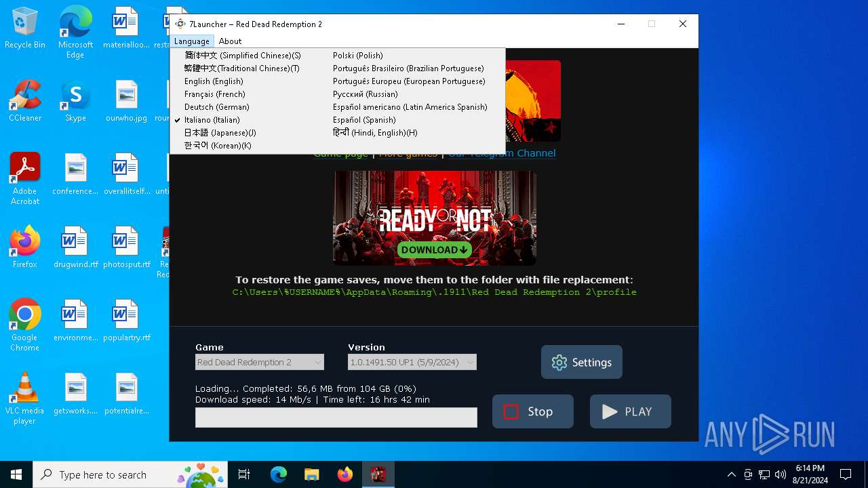Open Skype desktop shortcut

click(x=75, y=102)
